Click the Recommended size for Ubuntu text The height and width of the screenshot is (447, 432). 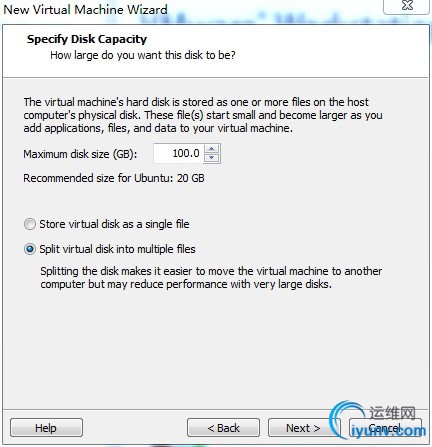click(x=114, y=178)
